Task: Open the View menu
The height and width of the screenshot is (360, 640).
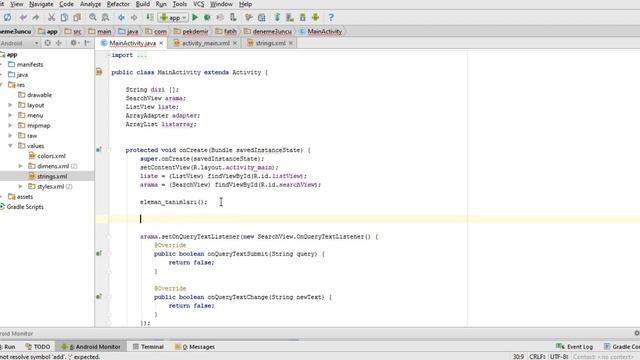Action: click(x=16, y=4)
